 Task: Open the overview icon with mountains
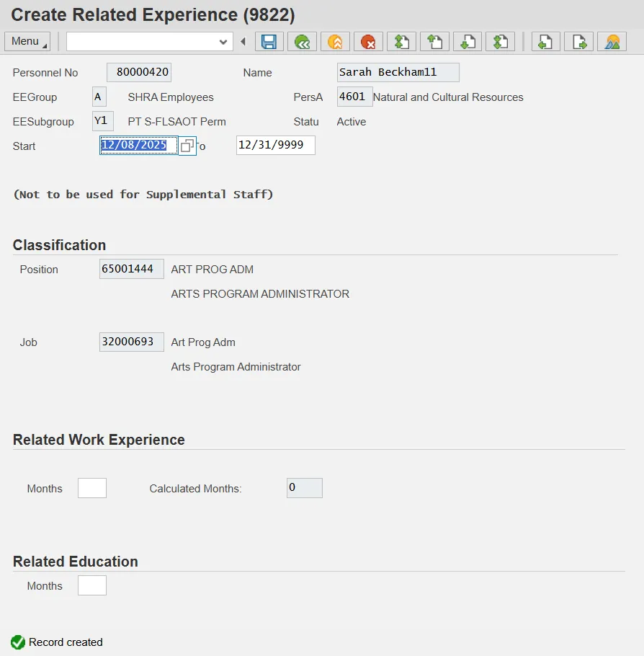click(612, 42)
